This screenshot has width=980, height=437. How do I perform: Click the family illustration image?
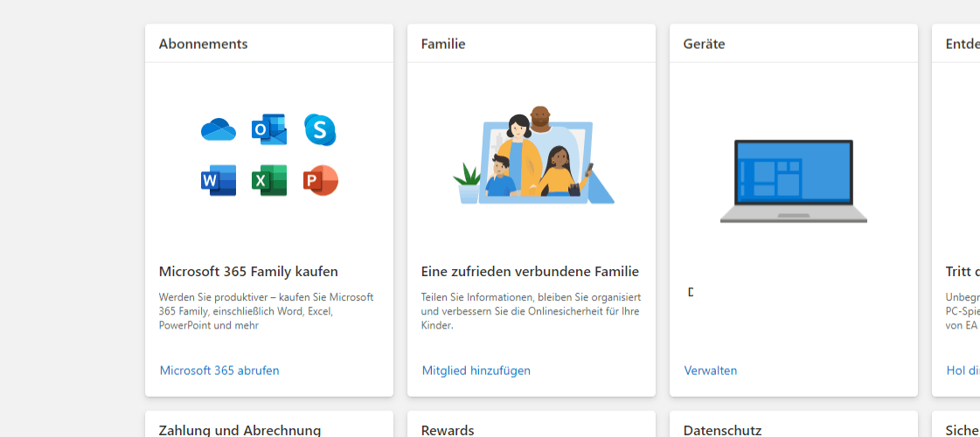[533, 155]
